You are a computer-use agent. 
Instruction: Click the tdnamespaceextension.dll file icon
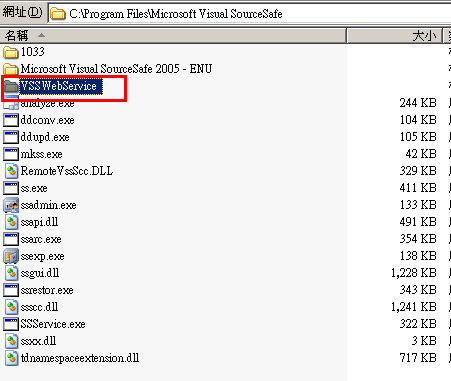tap(11, 358)
